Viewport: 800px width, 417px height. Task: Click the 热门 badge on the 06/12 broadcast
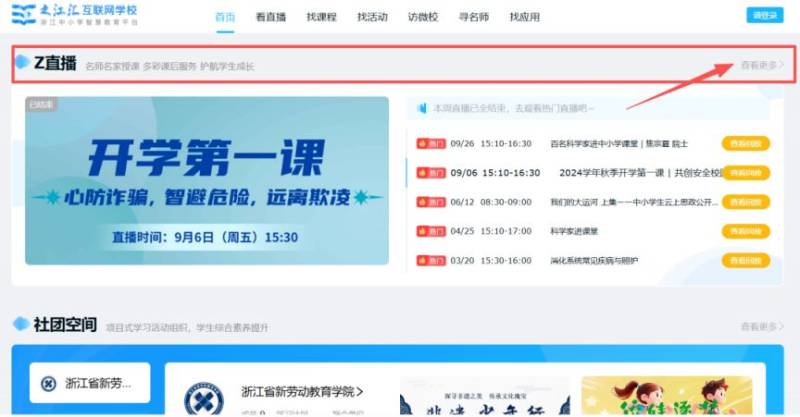(x=430, y=202)
